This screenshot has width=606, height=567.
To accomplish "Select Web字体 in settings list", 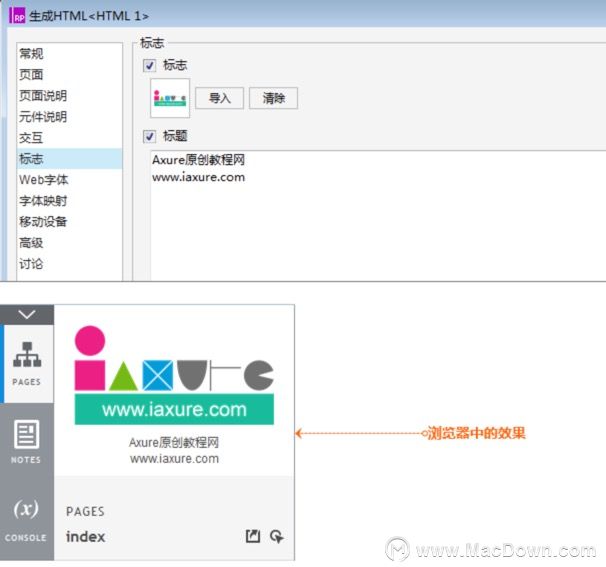I will [x=70, y=180].
